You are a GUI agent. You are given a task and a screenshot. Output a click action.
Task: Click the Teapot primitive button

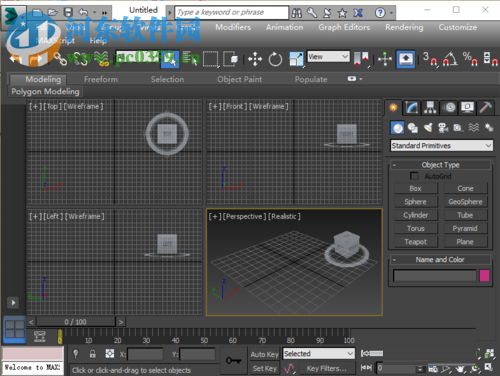point(416,242)
